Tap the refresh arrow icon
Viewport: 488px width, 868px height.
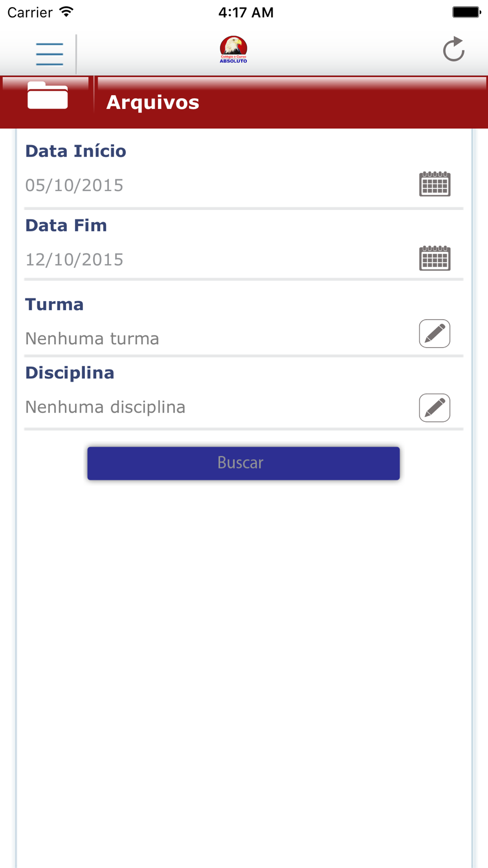[453, 49]
